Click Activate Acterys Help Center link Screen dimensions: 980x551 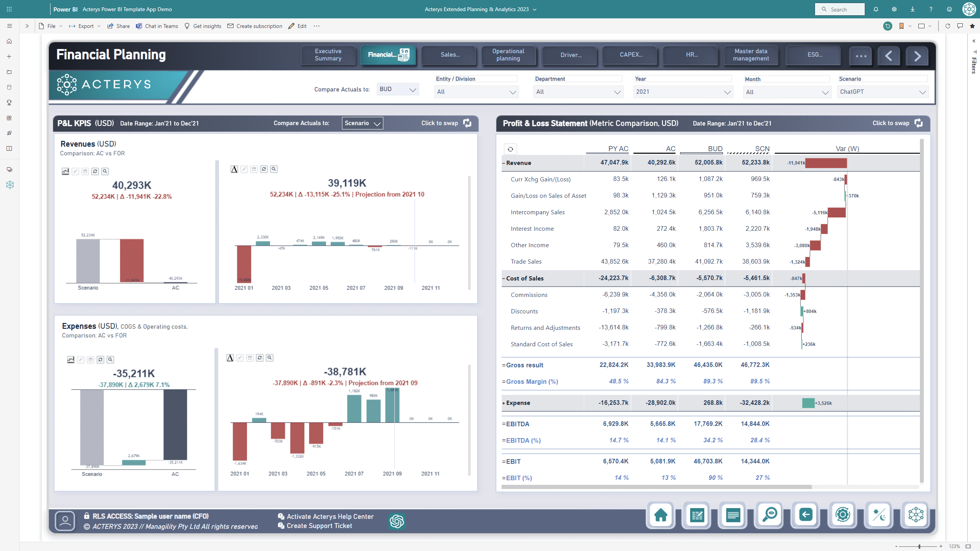pyautogui.click(x=326, y=517)
